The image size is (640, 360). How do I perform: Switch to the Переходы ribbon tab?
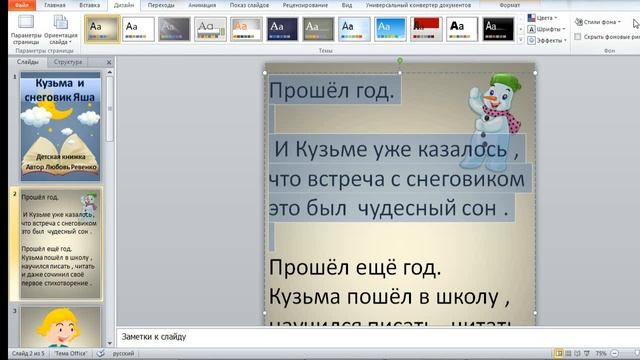point(161,5)
